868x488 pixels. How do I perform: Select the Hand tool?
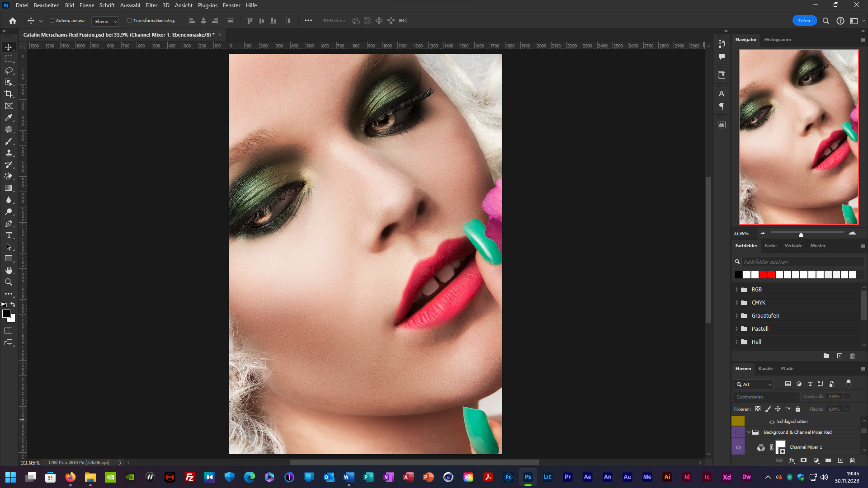coord(9,270)
